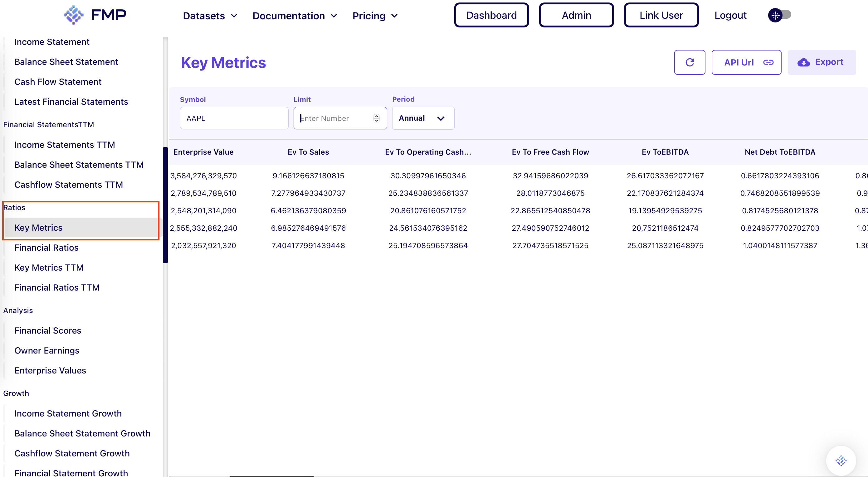
Task: Open Key Metrics TTM
Action: pos(49,267)
